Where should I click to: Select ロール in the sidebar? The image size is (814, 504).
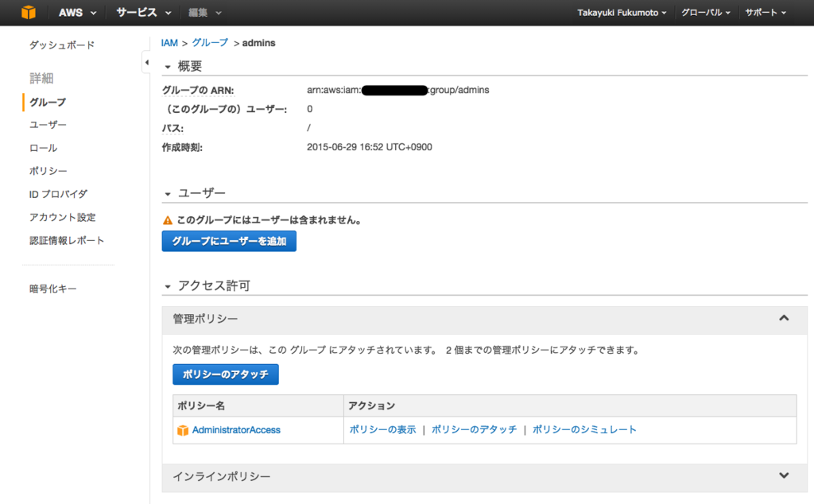[x=43, y=148]
